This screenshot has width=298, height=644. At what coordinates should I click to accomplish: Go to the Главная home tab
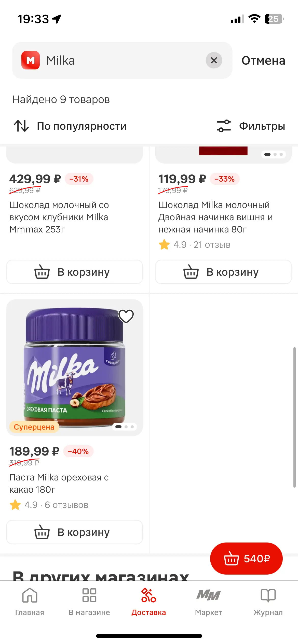(x=30, y=602)
